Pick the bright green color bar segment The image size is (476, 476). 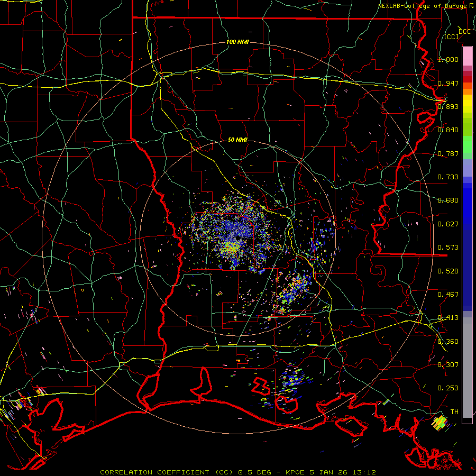pos(467,144)
